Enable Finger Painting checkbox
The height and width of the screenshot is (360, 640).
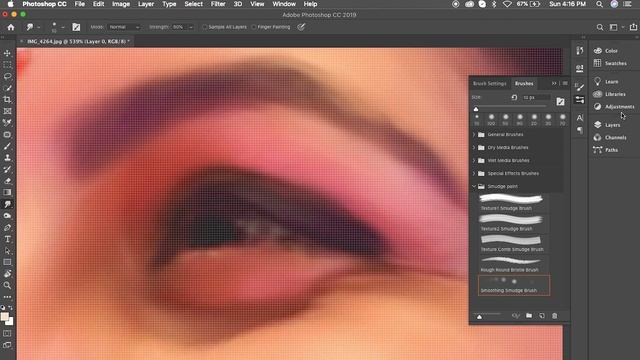coord(254,27)
